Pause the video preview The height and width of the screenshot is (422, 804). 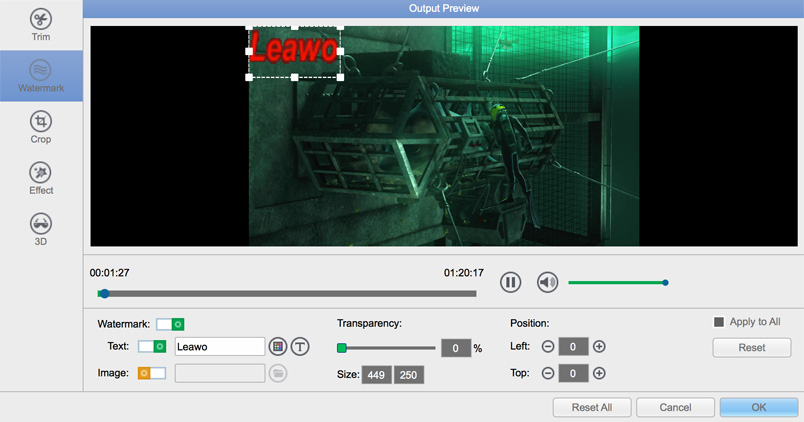pyautogui.click(x=510, y=282)
